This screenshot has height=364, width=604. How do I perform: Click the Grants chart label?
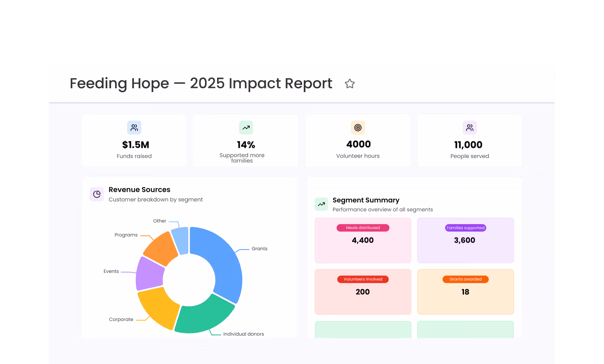[x=259, y=249]
